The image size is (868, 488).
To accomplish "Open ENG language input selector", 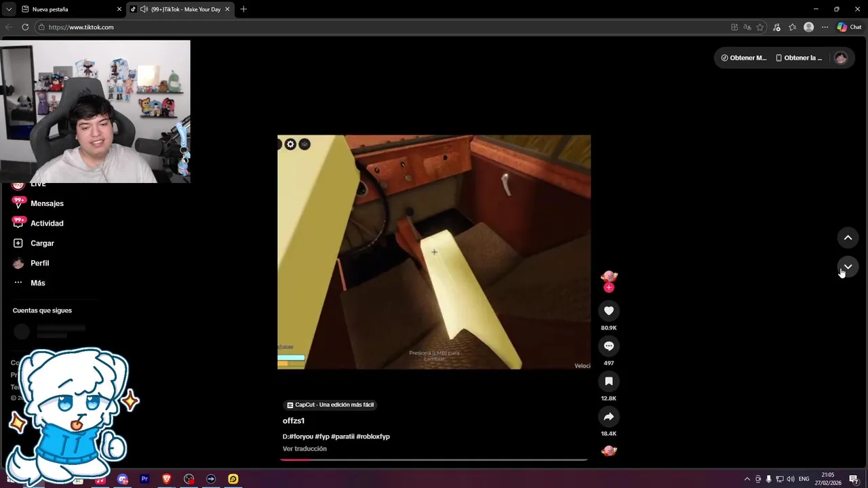I will 804,479.
